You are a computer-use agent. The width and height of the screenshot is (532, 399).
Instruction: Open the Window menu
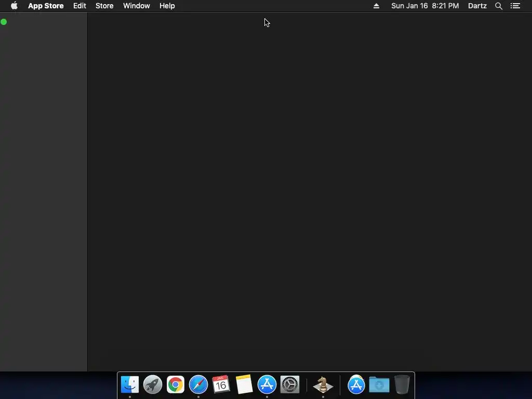[x=137, y=6]
